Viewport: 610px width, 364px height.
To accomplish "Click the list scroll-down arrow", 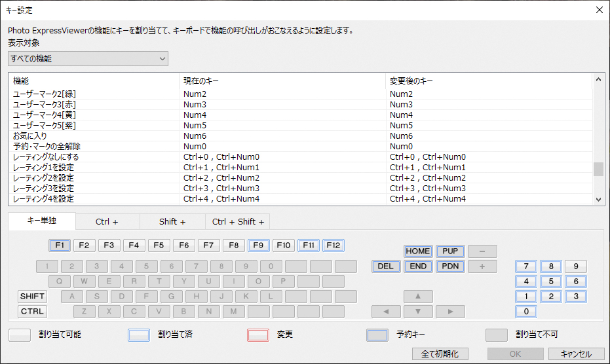I will point(598,199).
